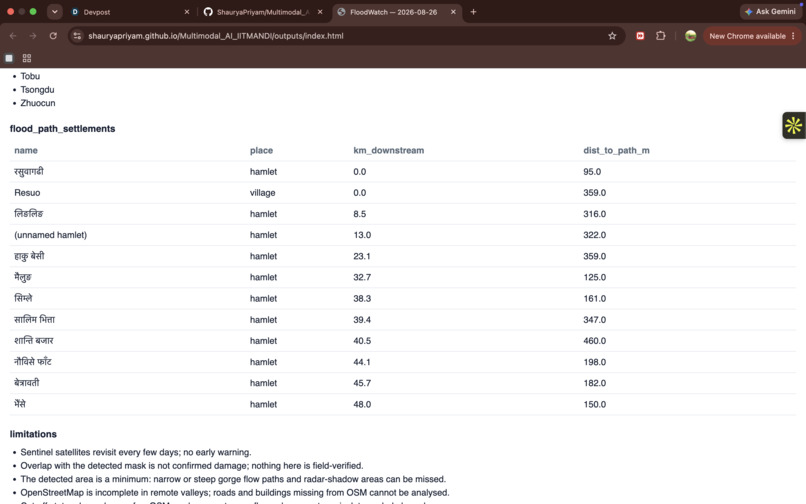Click the 38.3 km_downstream value
Viewport: 806px width, 504px height.
362,298
